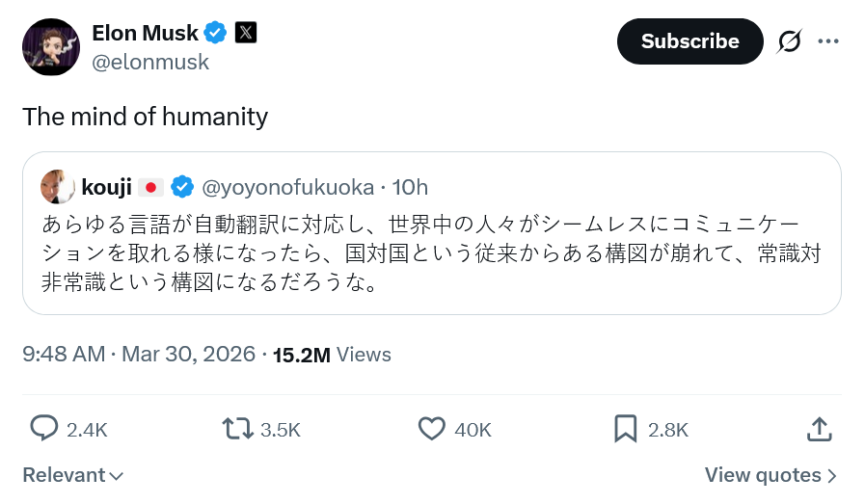Open the @yoyonofukuoka handle link

(x=285, y=186)
